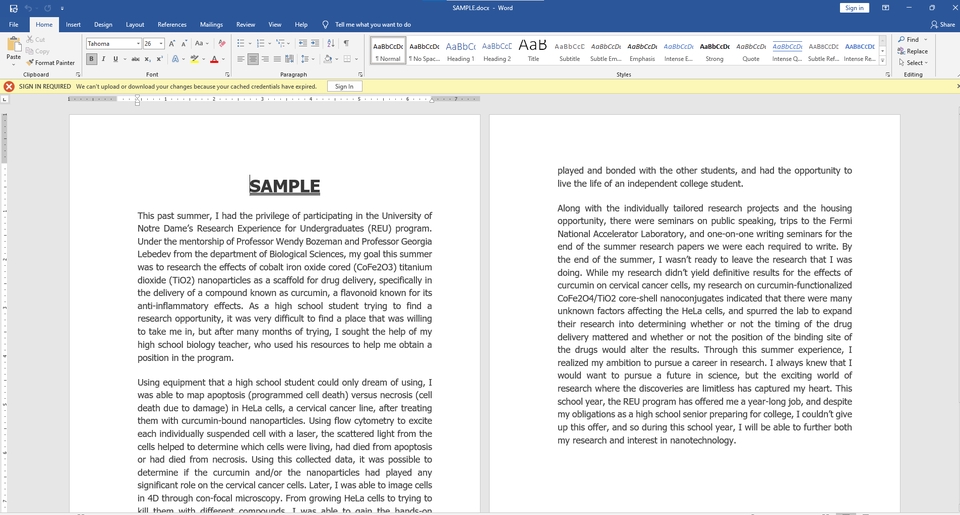The width and height of the screenshot is (960, 515).
Task: Click the SAMPLE heading in document
Action: 285,186
